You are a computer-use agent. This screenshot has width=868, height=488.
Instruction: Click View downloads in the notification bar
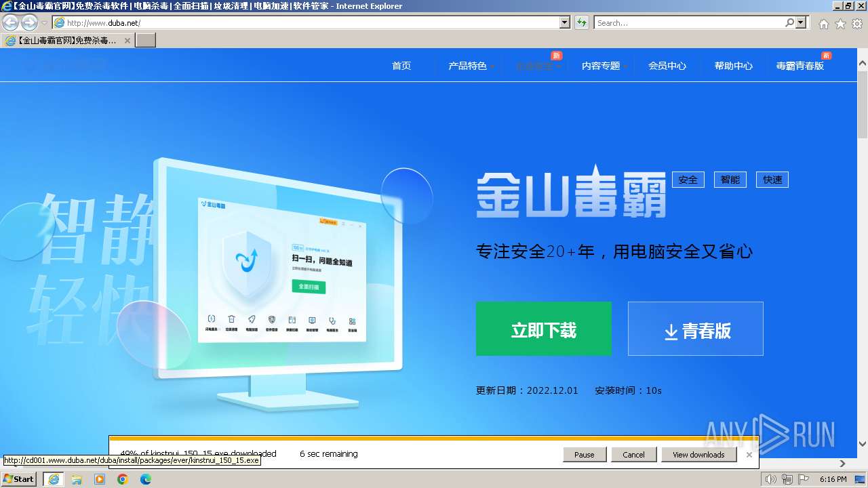click(698, 455)
